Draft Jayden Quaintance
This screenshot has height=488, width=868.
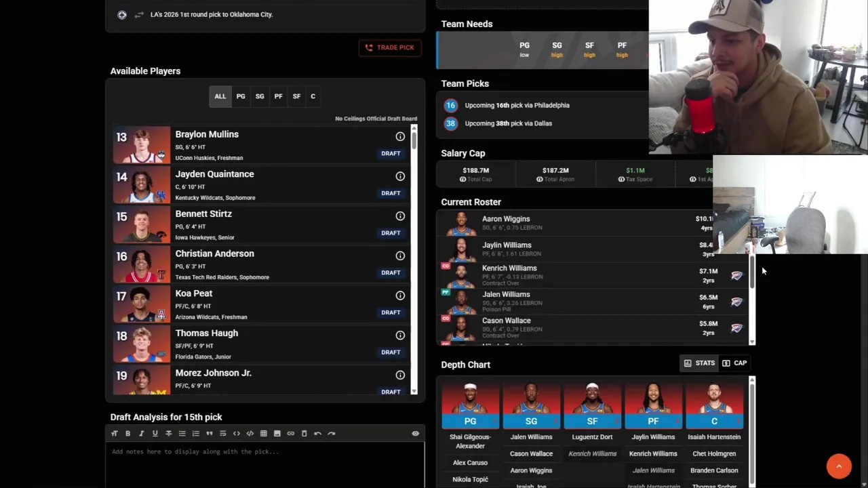(x=391, y=193)
